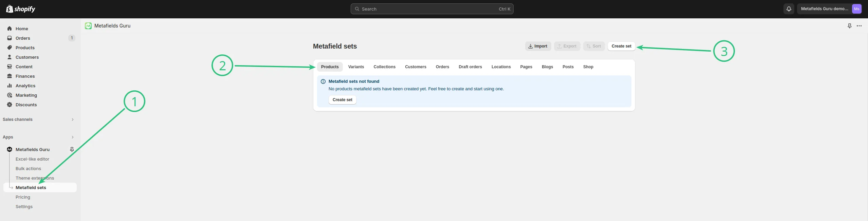
Task: Switch to the Locations tab
Action: 501,67
